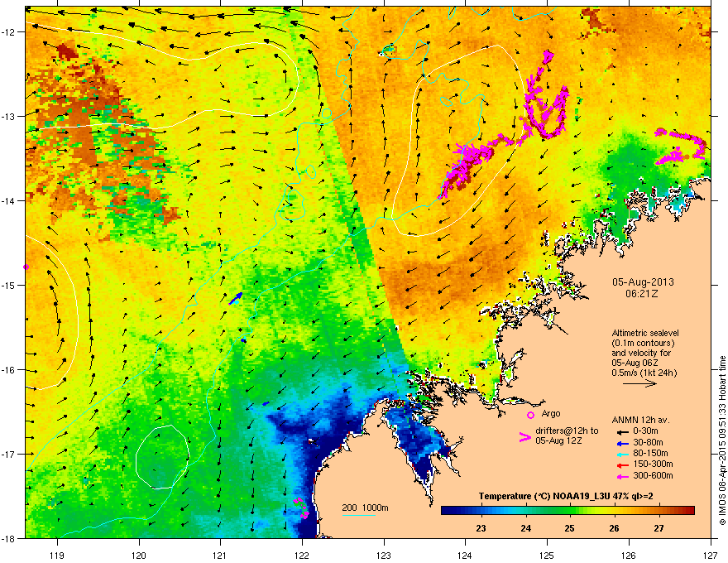Click the 0.5m/s (1kt 24h) text

pyautogui.click(x=644, y=373)
